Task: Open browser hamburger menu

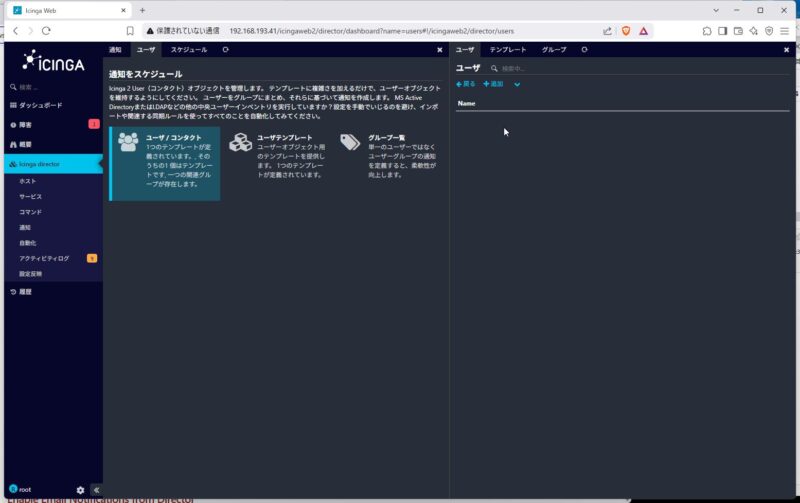Action: (x=785, y=31)
